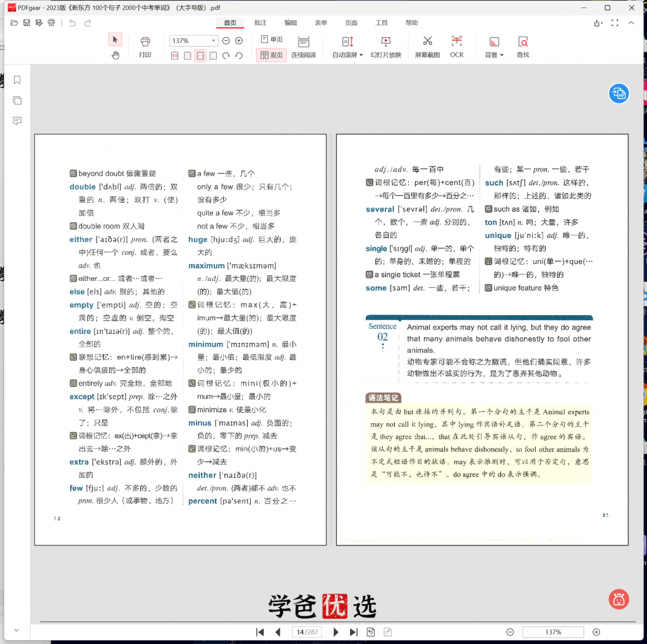Zoom out using ribbon minus icon
The height and width of the screenshot is (644, 647).
point(226,40)
